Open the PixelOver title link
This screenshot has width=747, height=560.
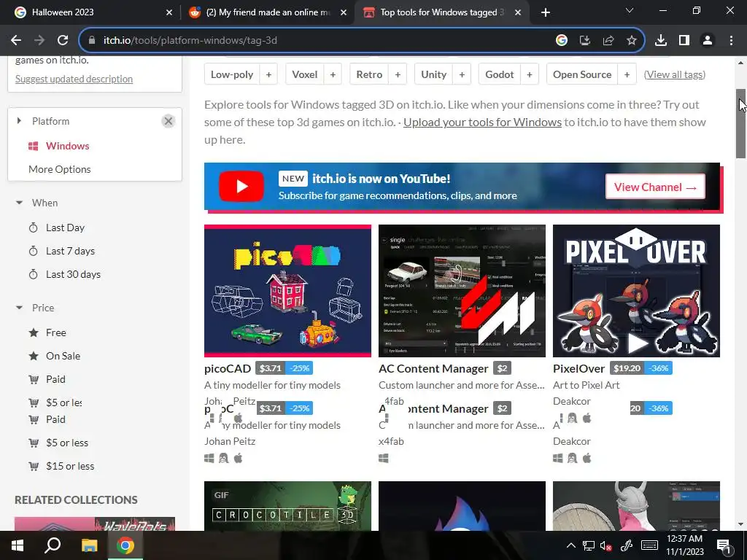pos(578,368)
